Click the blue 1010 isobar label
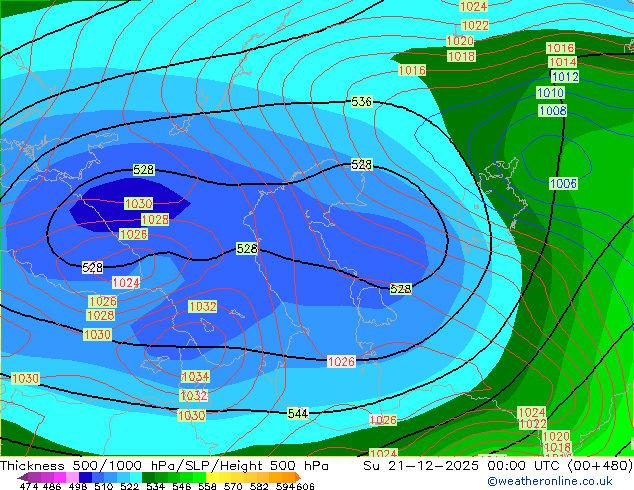The height and width of the screenshot is (490, 634). (550, 93)
